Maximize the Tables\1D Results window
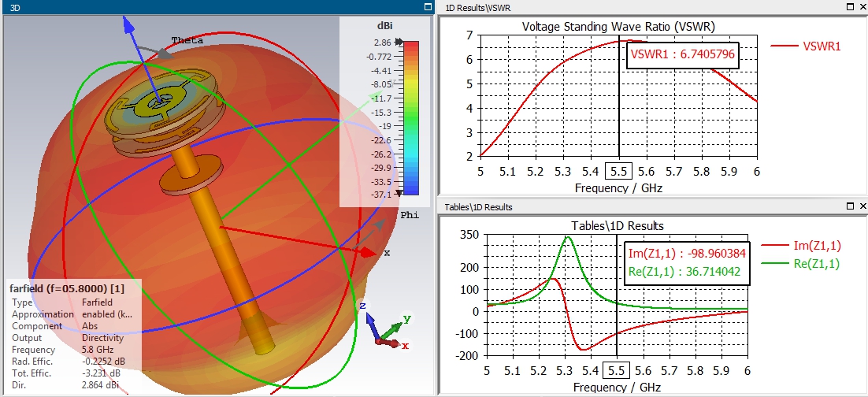868x397 pixels. (x=851, y=206)
